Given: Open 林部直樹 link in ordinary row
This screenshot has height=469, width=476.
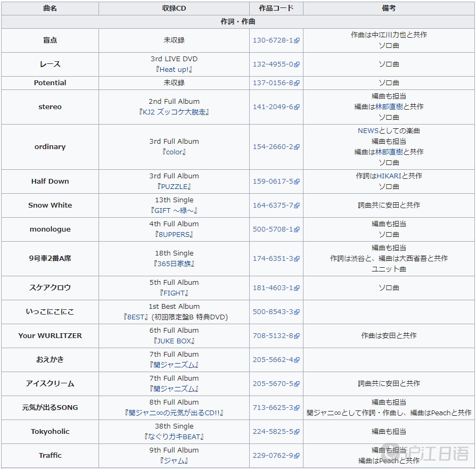Looking at the screenshot, I should (x=389, y=152).
